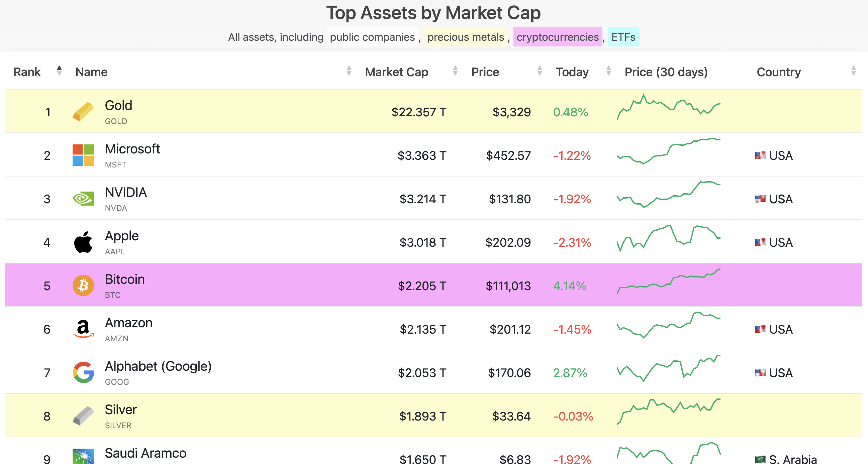
Task: Click Apple's 30-day price chart
Action: (x=669, y=238)
